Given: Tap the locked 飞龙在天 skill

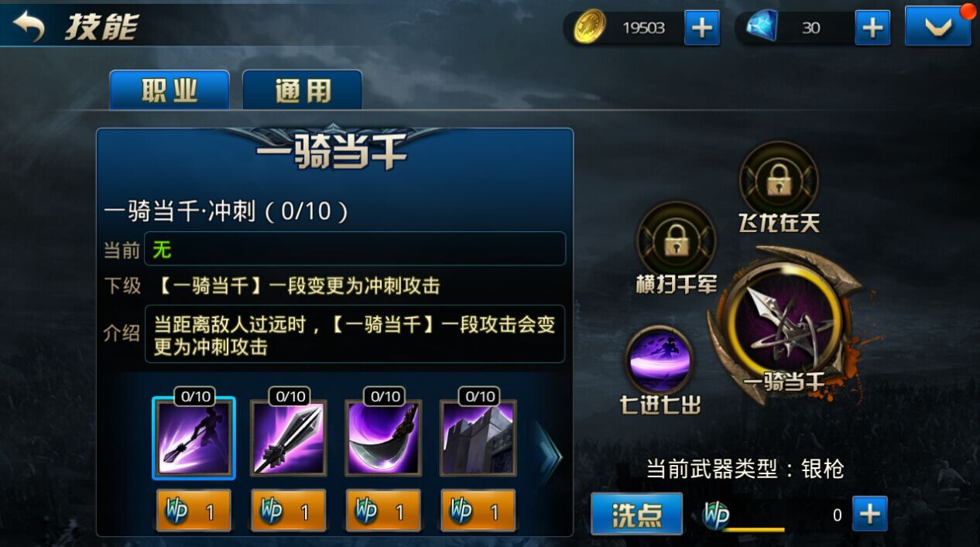Looking at the screenshot, I should coord(778,179).
